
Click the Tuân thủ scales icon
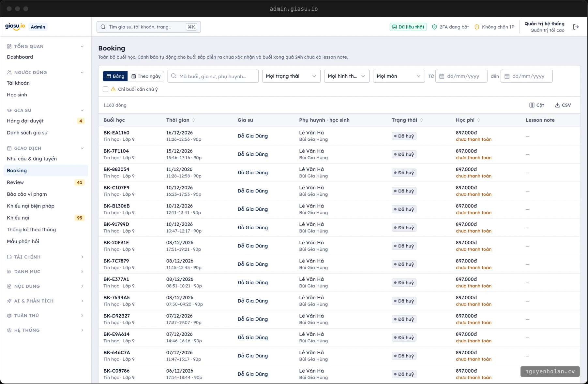coord(9,316)
